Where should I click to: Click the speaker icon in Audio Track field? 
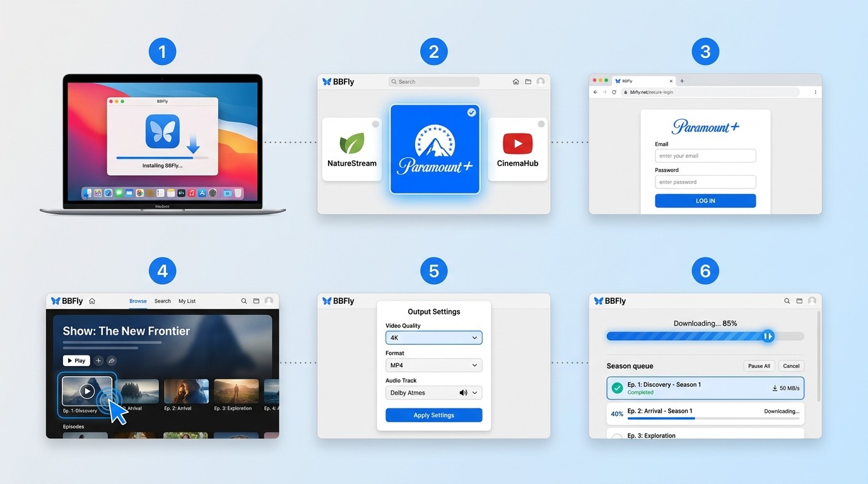click(464, 393)
